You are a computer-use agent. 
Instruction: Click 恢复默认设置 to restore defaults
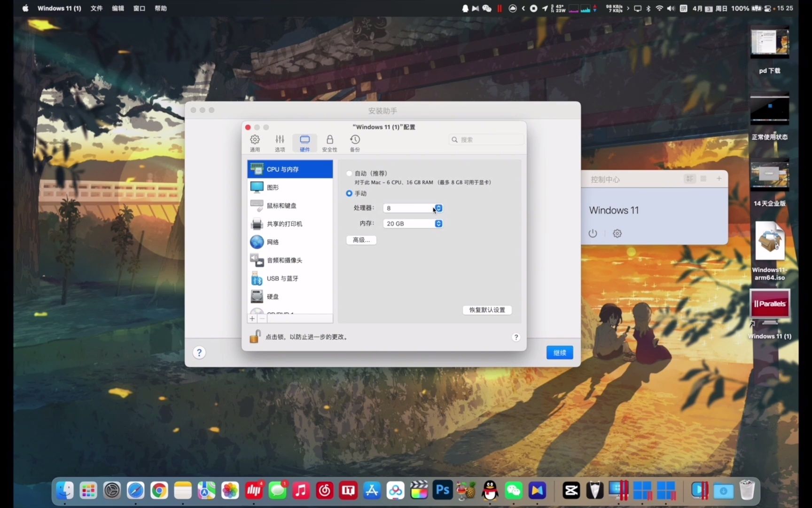point(486,310)
